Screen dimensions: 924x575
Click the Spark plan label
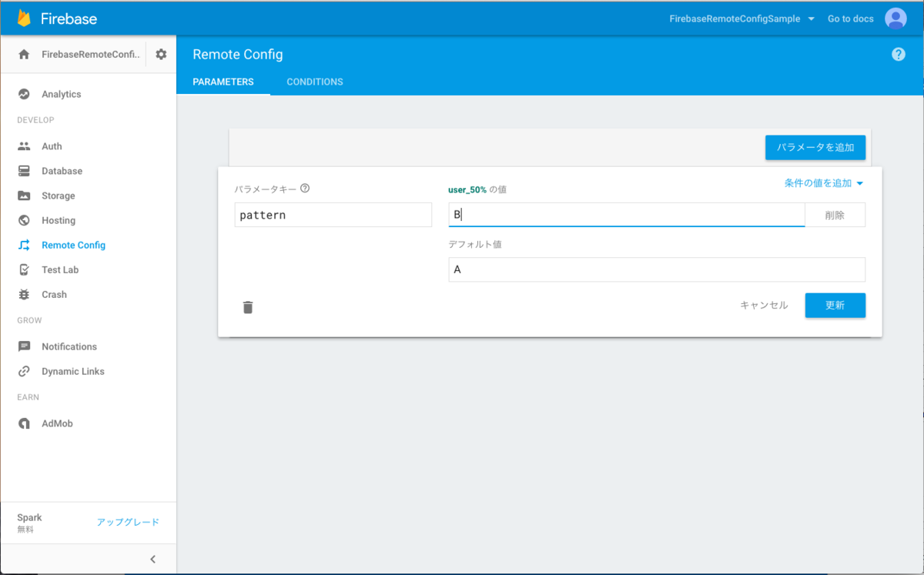[29, 517]
